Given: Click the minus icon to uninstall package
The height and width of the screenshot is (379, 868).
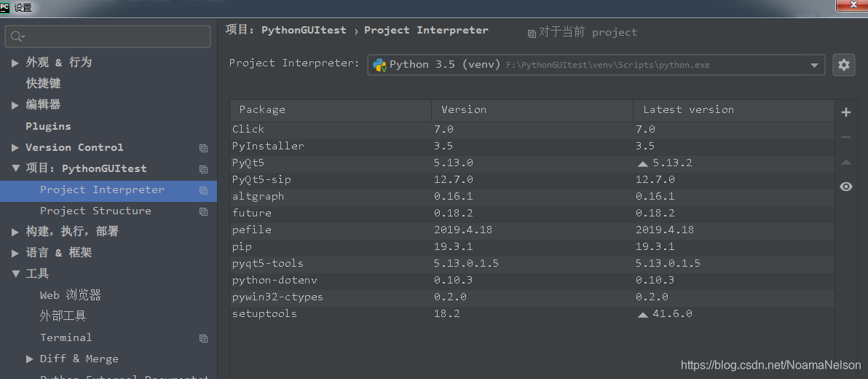Looking at the screenshot, I should pos(845,137).
